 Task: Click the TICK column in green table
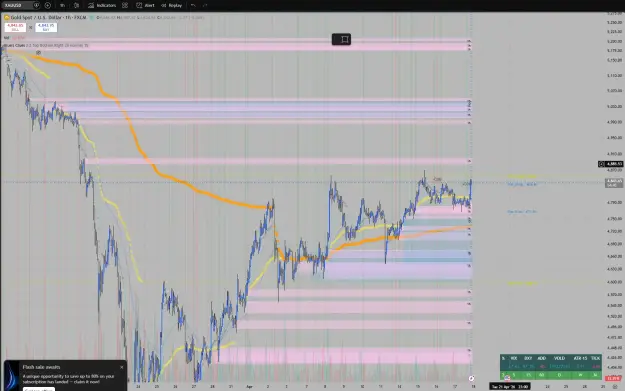pos(596,358)
